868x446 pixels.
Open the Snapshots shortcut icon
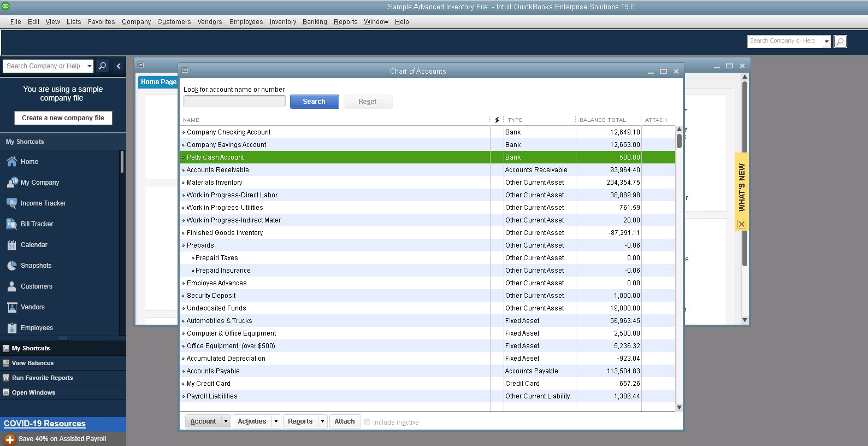[x=12, y=266]
